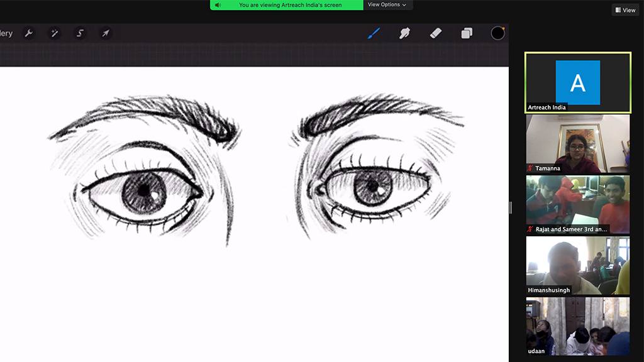Expand the View Options dropdown
The width and height of the screenshot is (644, 362).
(387, 5)
